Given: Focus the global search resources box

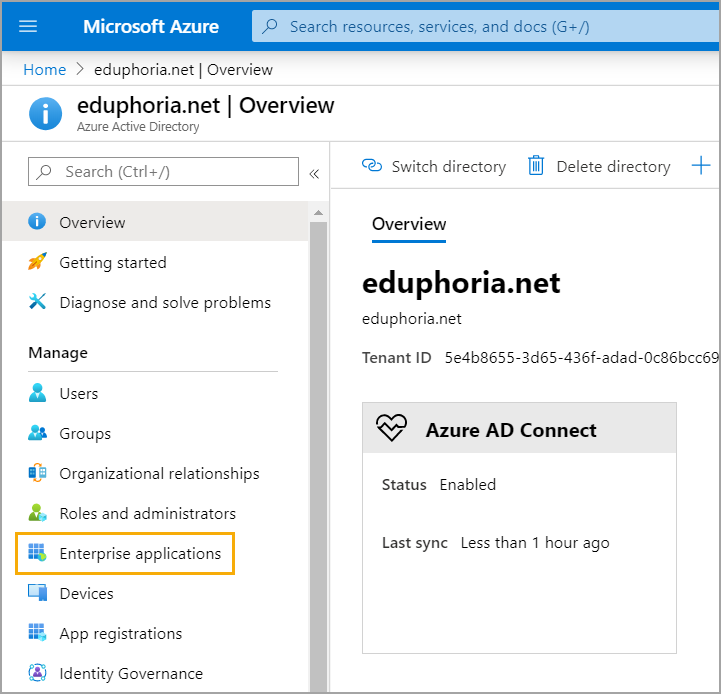Looking at the screenshot, I should [x=485, y=26].
